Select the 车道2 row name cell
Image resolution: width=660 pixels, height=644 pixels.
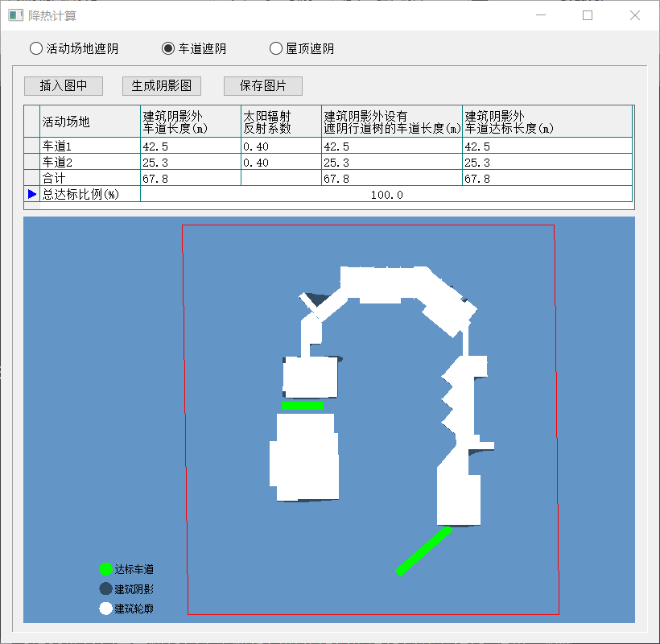point(90,163)
